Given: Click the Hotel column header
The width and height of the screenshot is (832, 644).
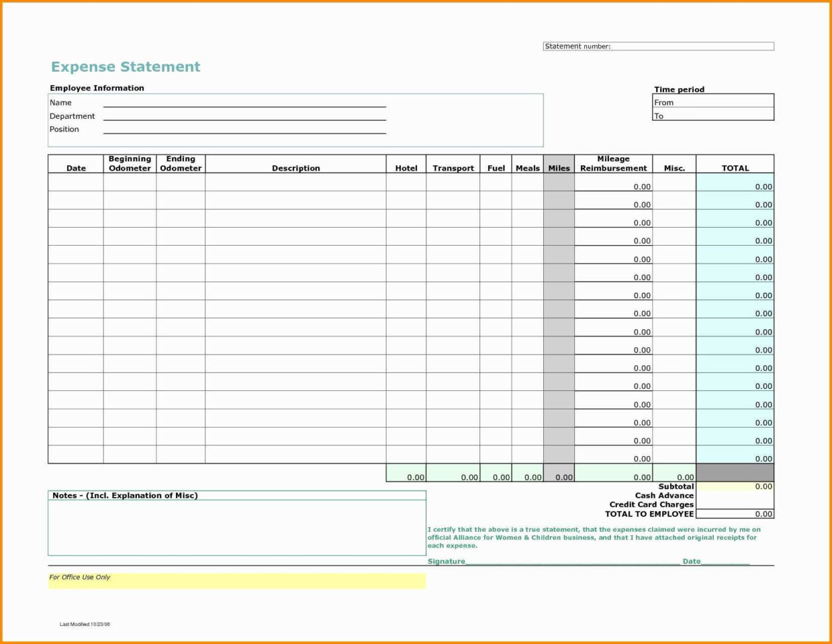Looking at the screenshot, I should click(406, 168).
